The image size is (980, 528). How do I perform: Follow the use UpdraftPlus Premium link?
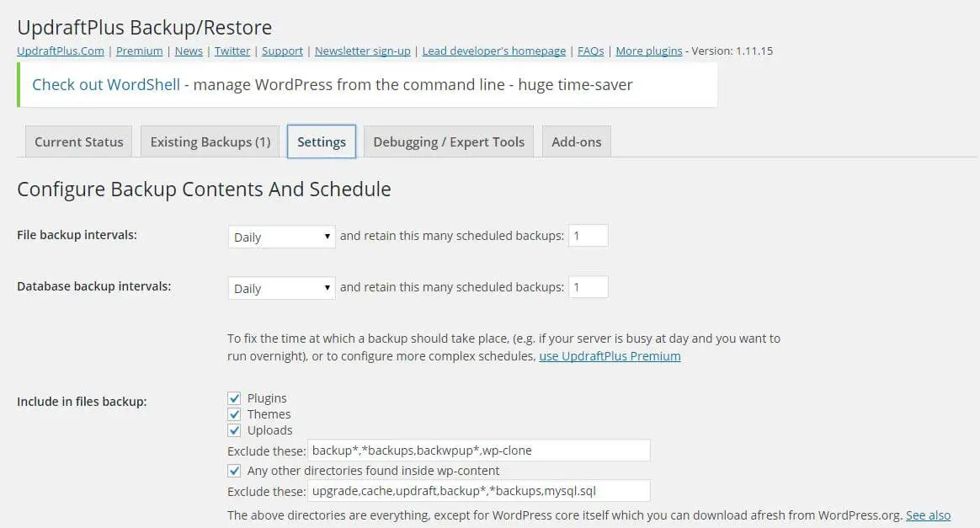tap(609, 355)
